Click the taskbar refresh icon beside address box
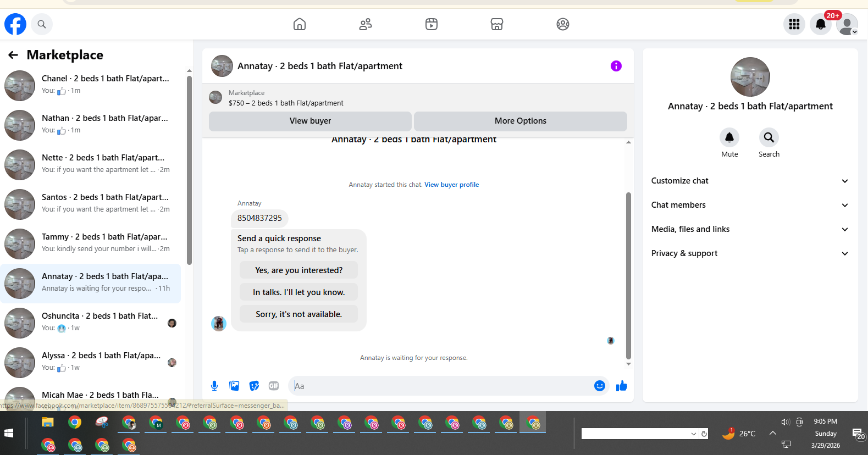 pos(704,434)
